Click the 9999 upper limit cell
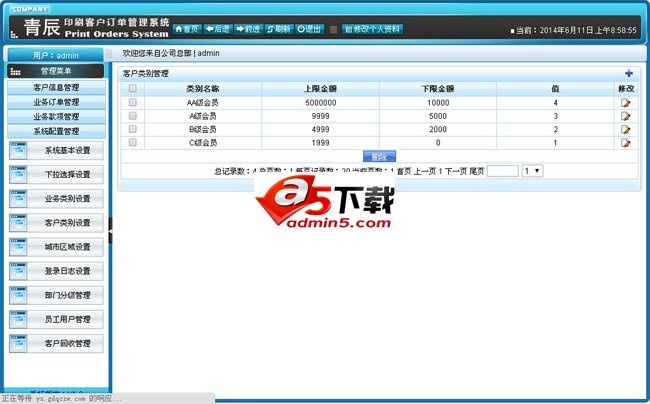Viewport: 650px width, 404px height. click(320, 116)
